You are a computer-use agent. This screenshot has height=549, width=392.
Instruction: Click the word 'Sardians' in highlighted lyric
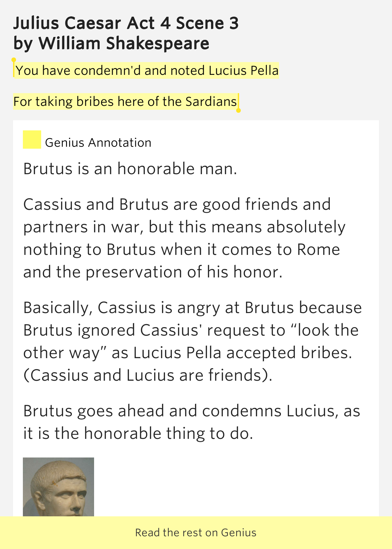(x=211, y=101)
